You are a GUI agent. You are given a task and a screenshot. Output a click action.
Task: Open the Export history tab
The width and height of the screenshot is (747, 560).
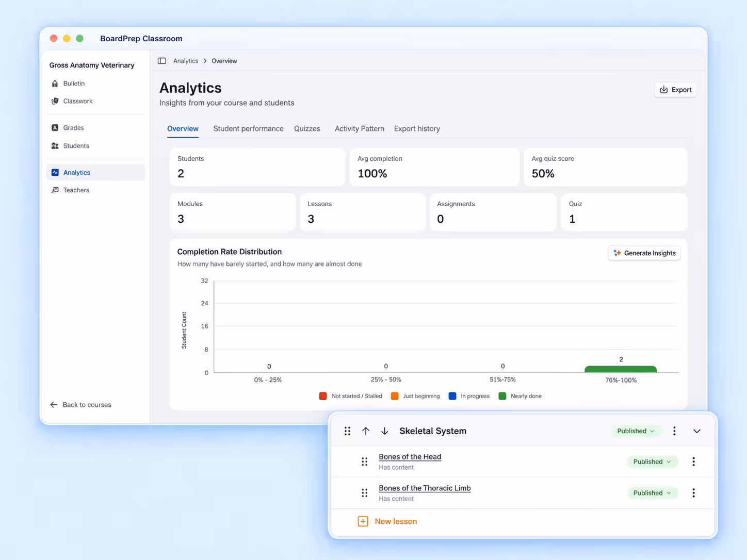point(417,128)
